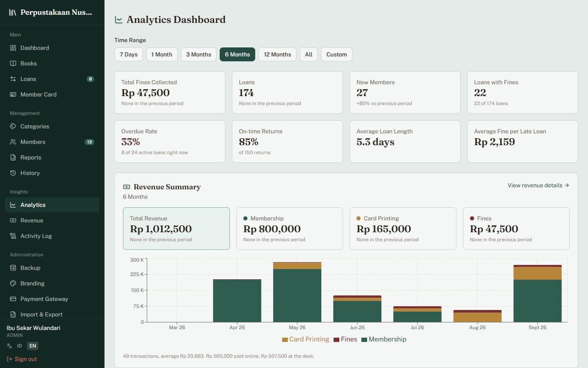Open the Member Card page
Screen dimensions: 588x368
point(52,94)
